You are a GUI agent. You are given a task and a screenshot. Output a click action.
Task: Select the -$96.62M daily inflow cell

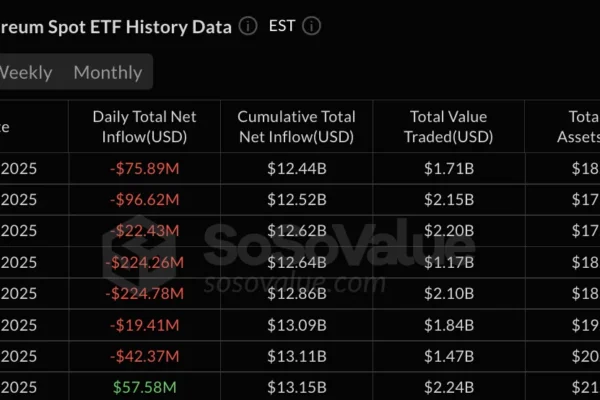pyautogui.click(x=145, y=200)
